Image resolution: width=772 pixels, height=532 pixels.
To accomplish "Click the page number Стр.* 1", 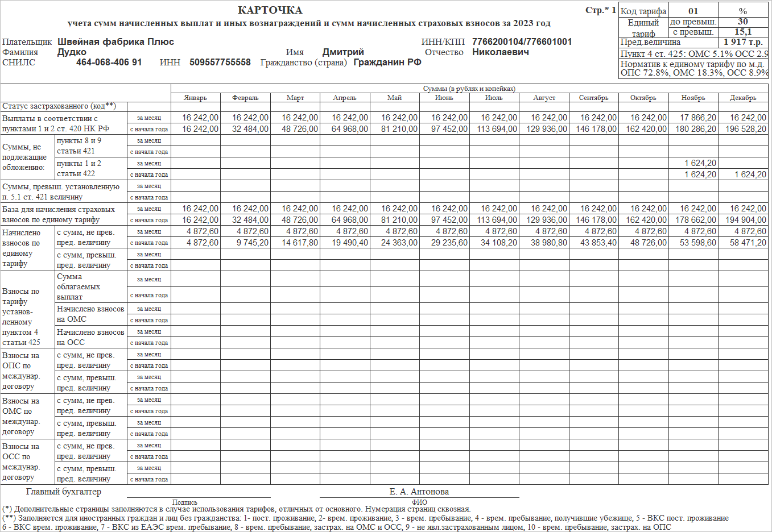I will 601,10.
